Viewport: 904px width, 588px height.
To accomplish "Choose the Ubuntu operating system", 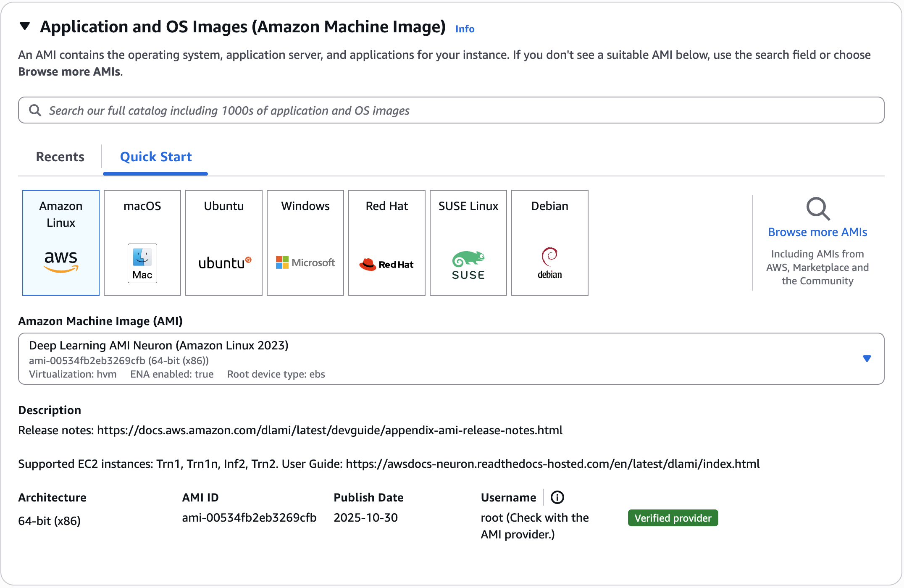I will click(223, 243).
